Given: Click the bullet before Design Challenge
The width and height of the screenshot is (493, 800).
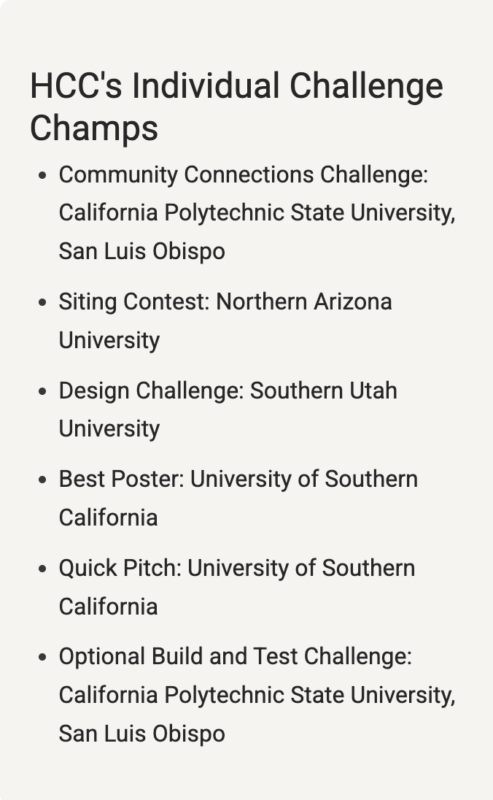Looking at the screenshot, I should [x=42, y=391].
